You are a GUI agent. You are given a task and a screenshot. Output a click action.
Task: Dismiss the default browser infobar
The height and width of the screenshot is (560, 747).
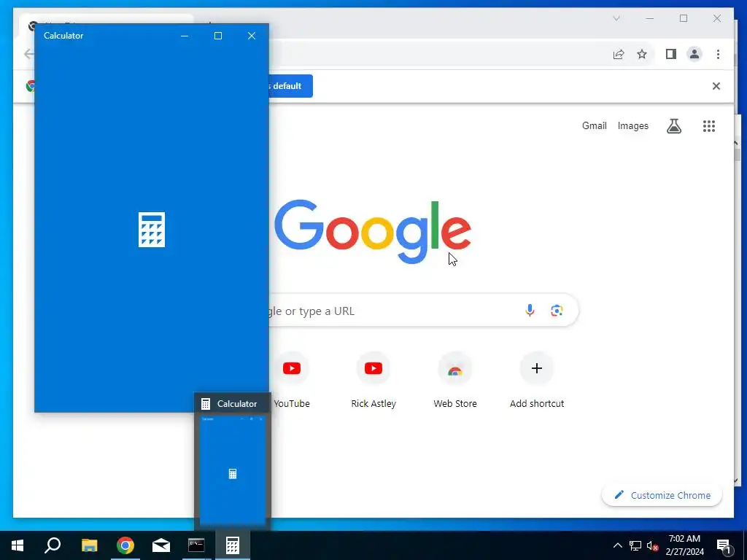[716, 86]
